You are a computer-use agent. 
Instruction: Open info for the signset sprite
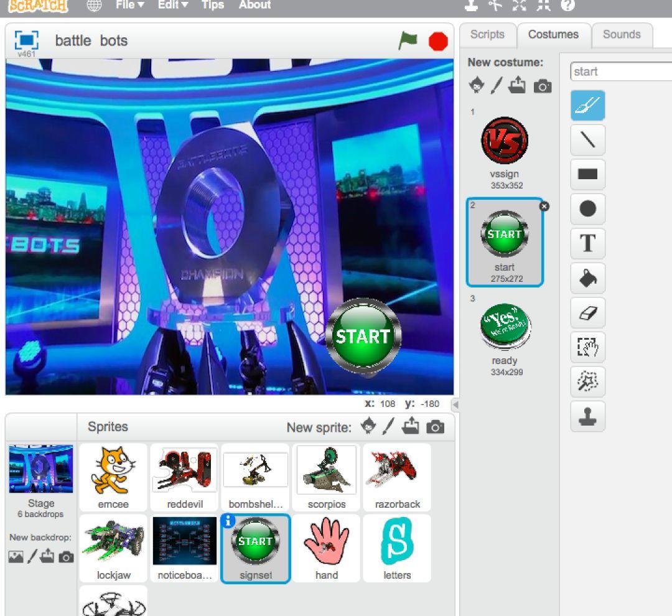pyautogui.click(x=228, y=521)
